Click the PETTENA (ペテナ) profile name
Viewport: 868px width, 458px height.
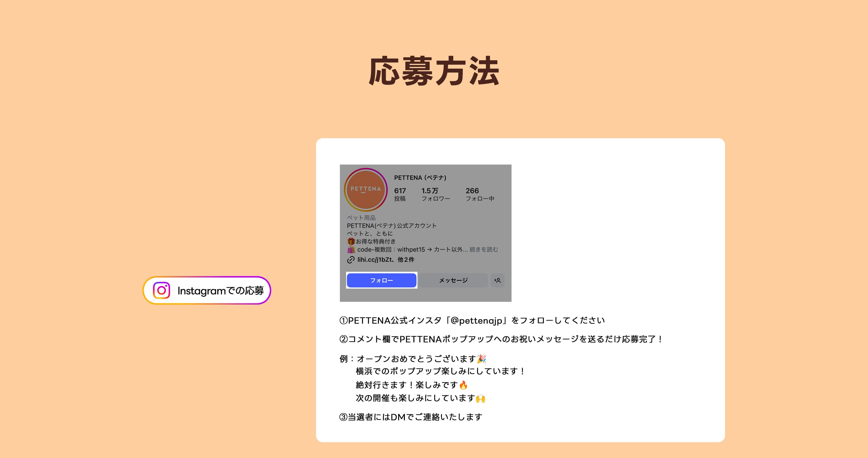[420, 178]
